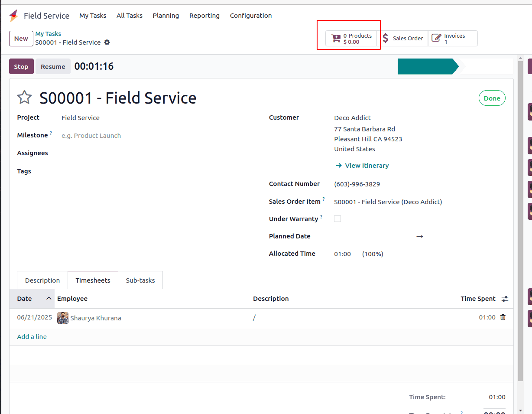
Task: Star the S00001 task as favorite
Action: [25, 98]
